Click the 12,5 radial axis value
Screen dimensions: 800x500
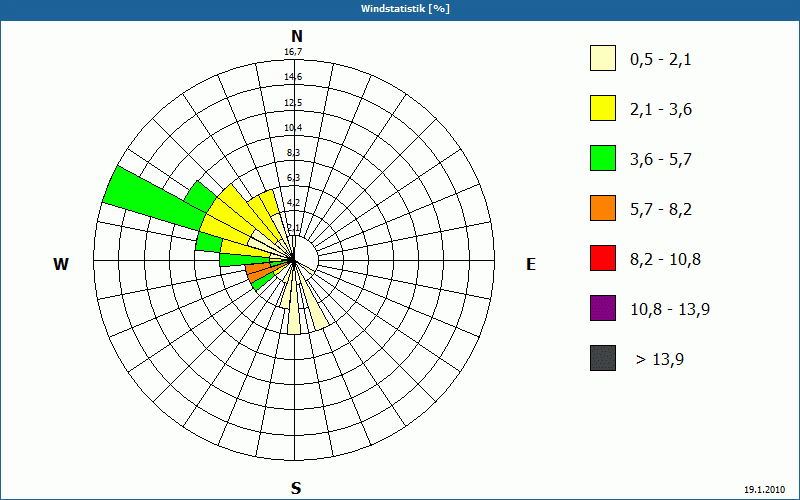pos(293,103)
